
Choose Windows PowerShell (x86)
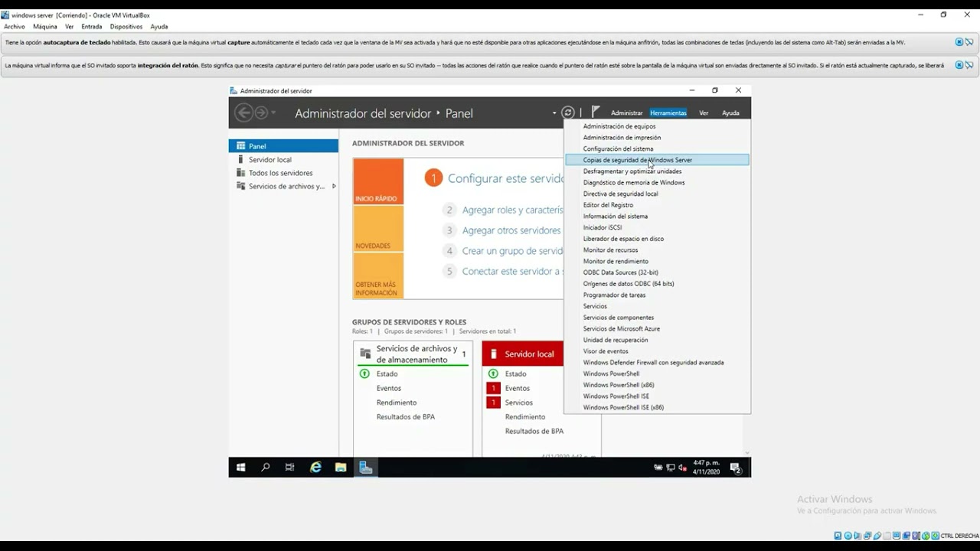pos(619,385)
